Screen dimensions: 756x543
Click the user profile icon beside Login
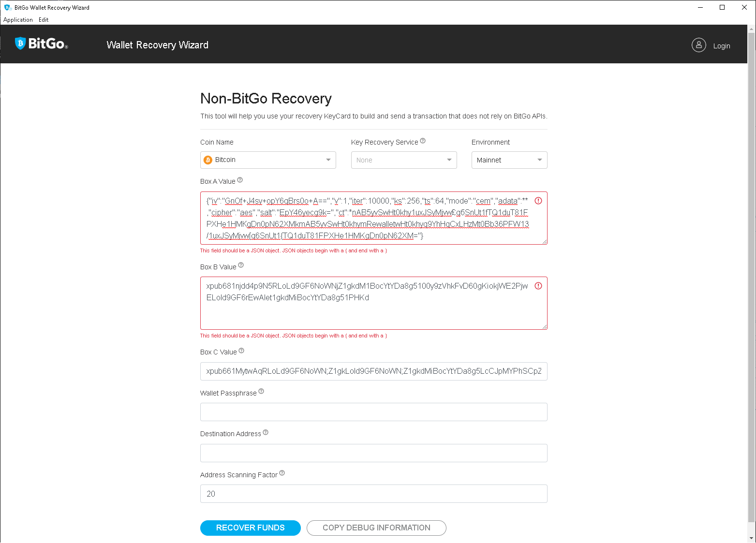coord(698,45)
